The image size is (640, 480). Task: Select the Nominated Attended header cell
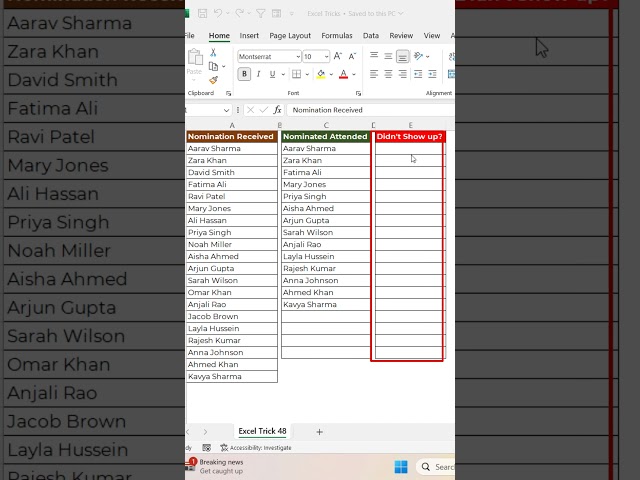coord(325,136)
